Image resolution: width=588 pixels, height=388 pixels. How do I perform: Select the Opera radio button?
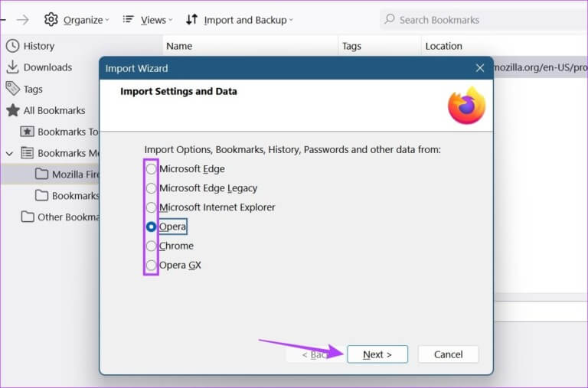(151, 227)
